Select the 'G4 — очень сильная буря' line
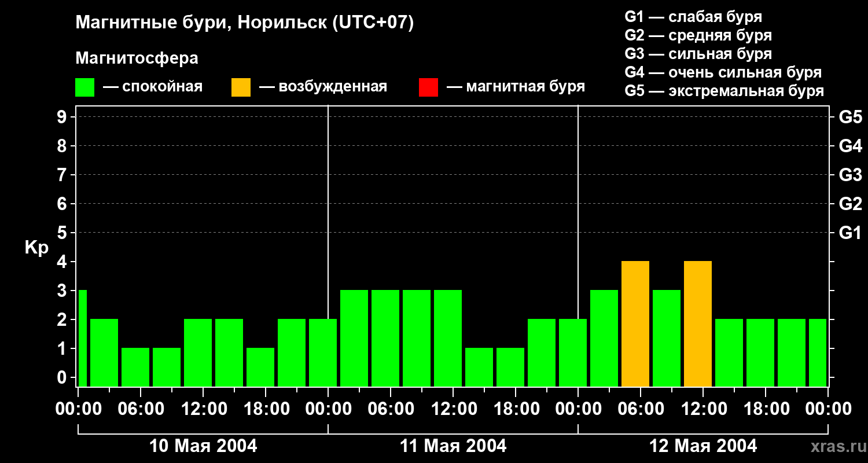 pos(723,72)
